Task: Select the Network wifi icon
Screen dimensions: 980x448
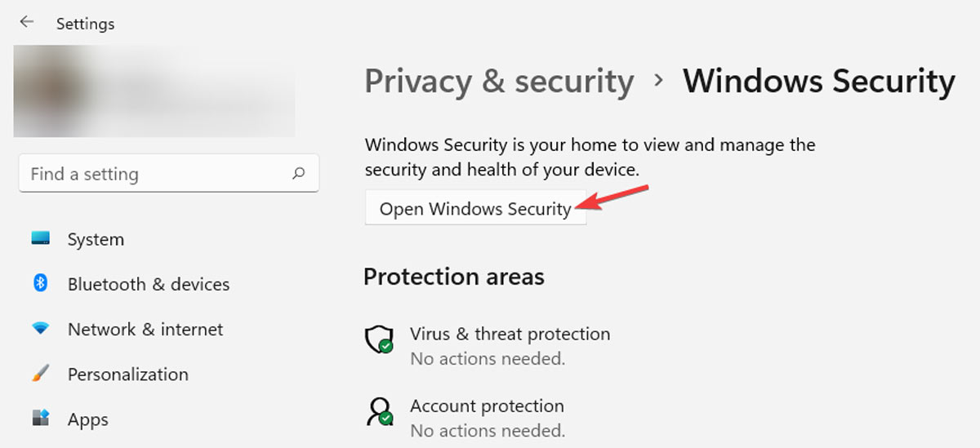Action: (41, 329)
